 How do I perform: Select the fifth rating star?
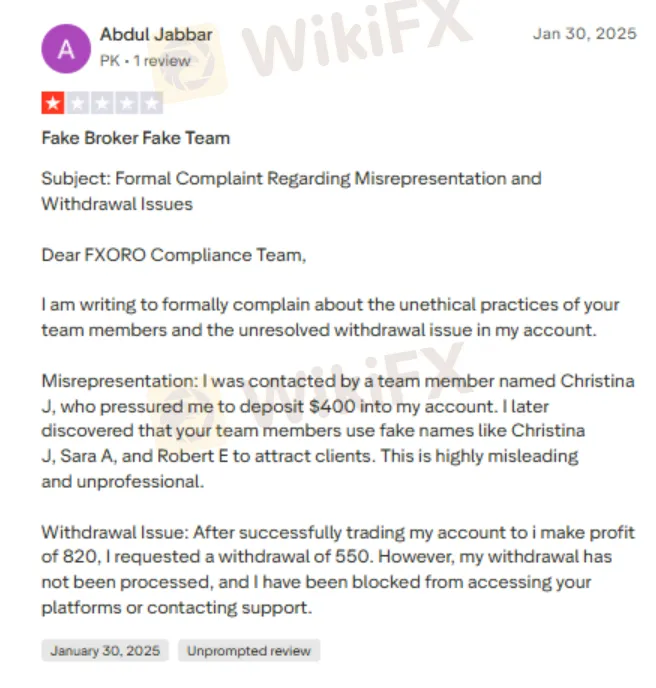(x=152, y=103)
